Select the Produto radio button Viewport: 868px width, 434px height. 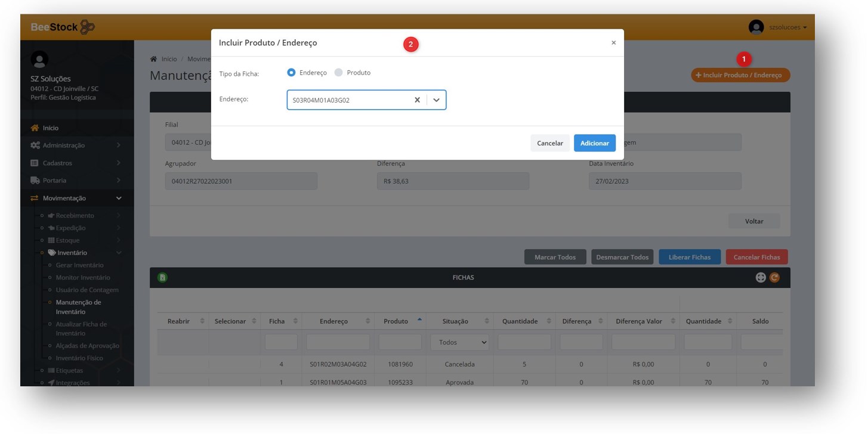pos(339,73)
